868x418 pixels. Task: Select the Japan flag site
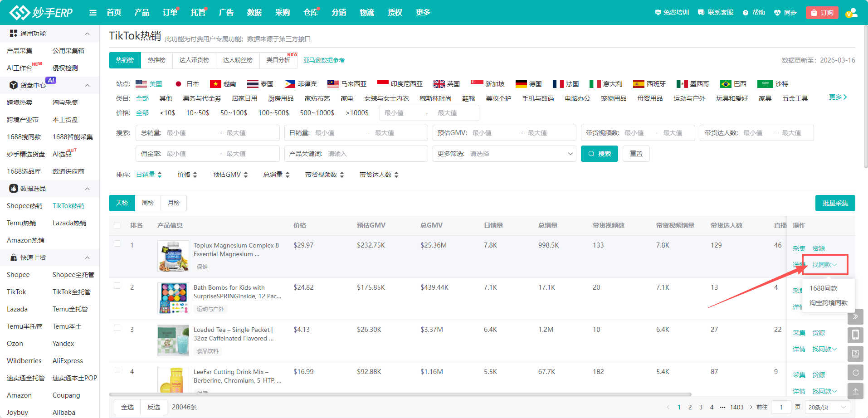point(178,84)
